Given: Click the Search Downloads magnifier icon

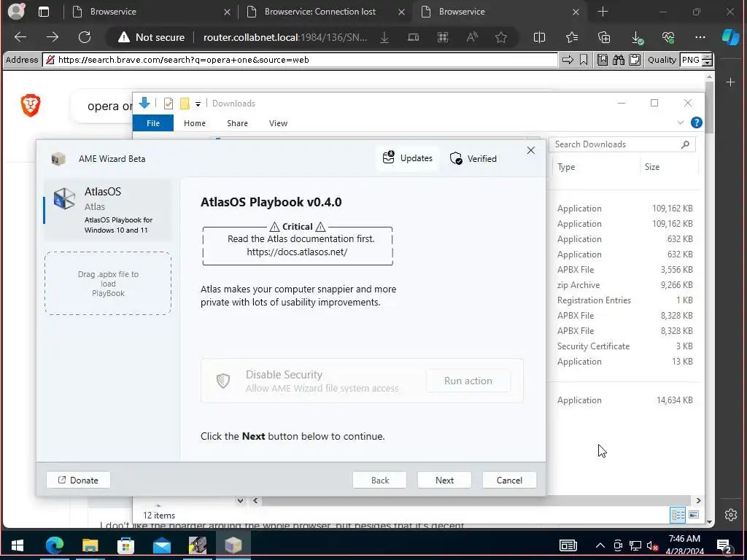Looking at the screenshot, I should (685, 144).
